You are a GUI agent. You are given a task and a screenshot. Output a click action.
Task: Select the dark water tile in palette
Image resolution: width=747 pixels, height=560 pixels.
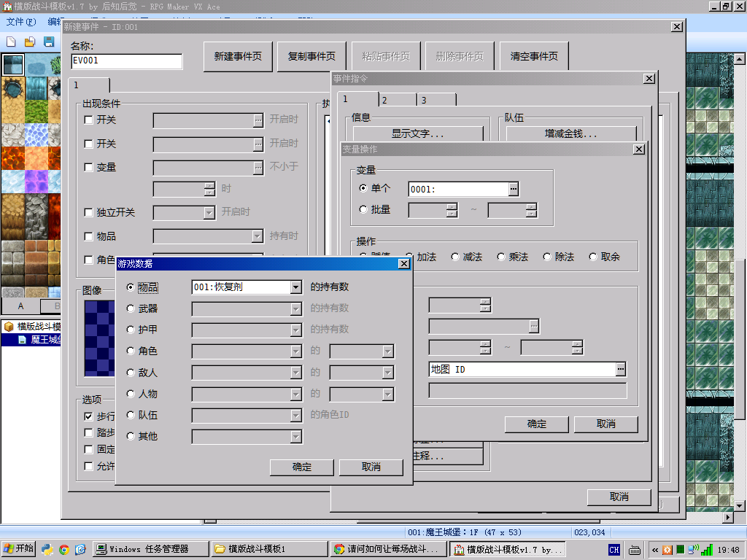(13, 65)
